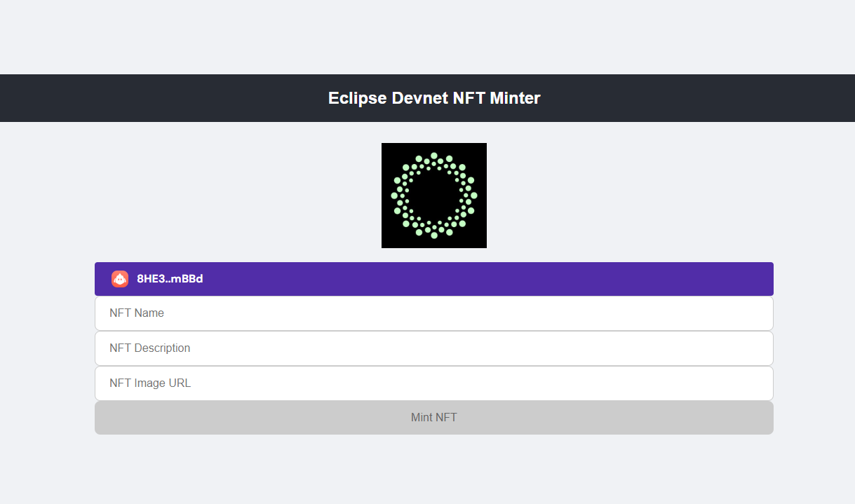Click the Eclipse dotted ring logo

coord(433,196)
